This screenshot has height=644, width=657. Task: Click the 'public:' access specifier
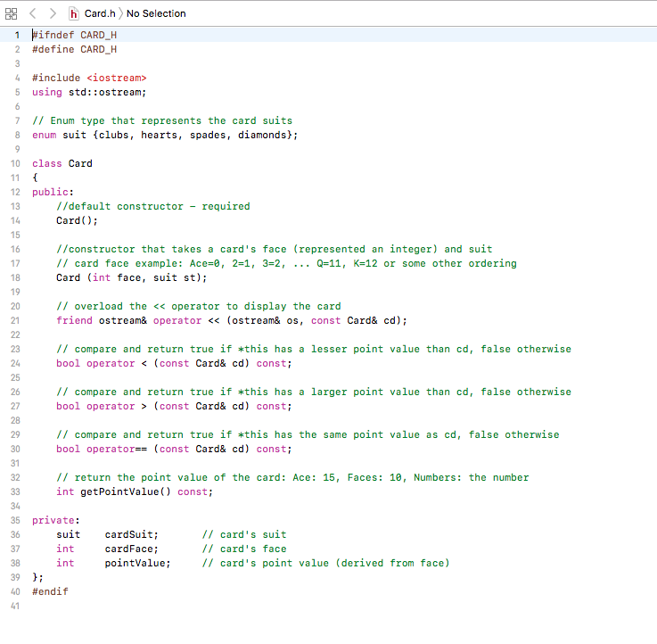pyautogui.click(x=53, y=192)
